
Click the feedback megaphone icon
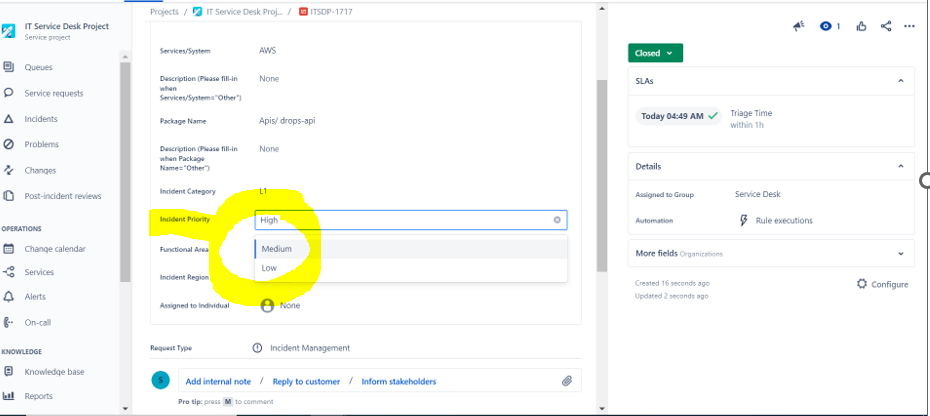coord(798,26)
